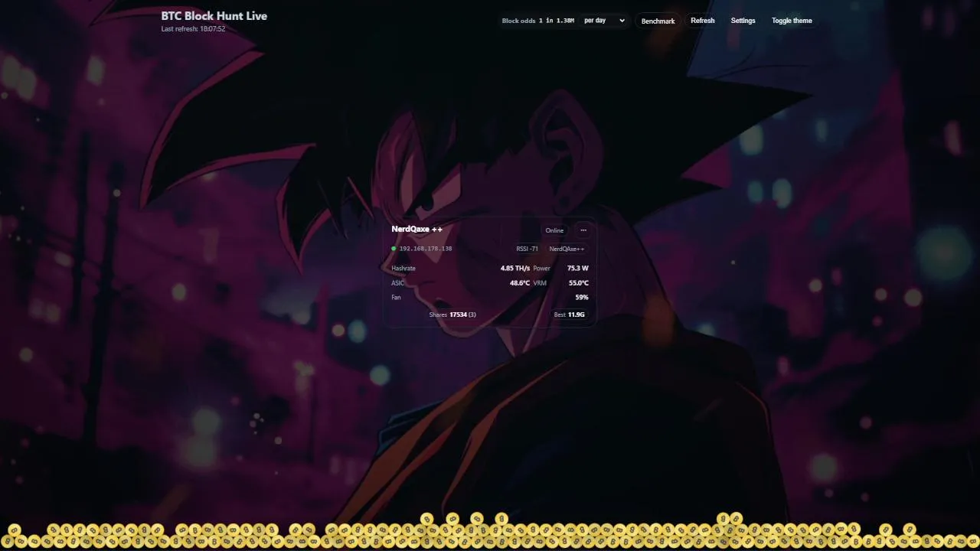Open the 'per day' block odds dropdown
The height and width of the screenshot is (551, 980).
(604, 21)
